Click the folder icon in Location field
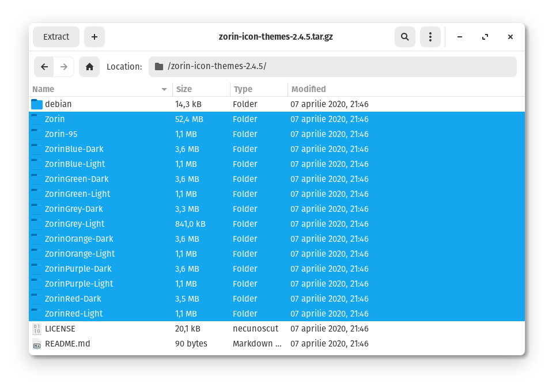 159,67
